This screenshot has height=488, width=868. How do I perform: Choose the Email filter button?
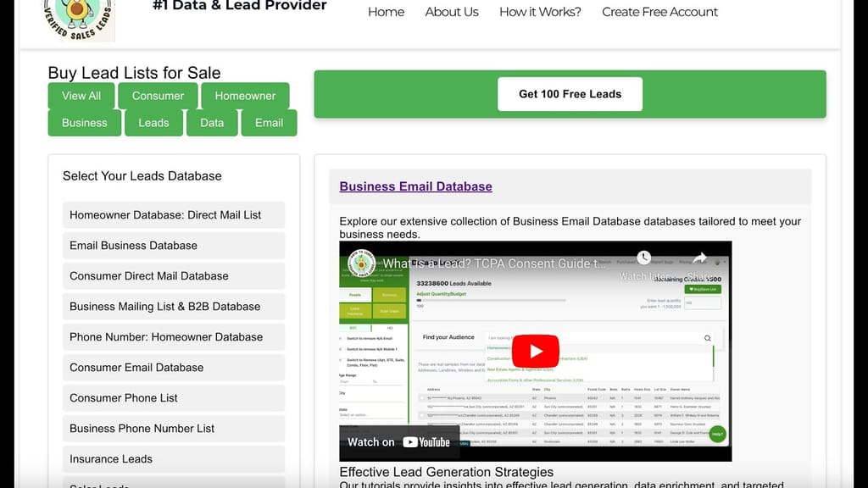tap(269, 123)
